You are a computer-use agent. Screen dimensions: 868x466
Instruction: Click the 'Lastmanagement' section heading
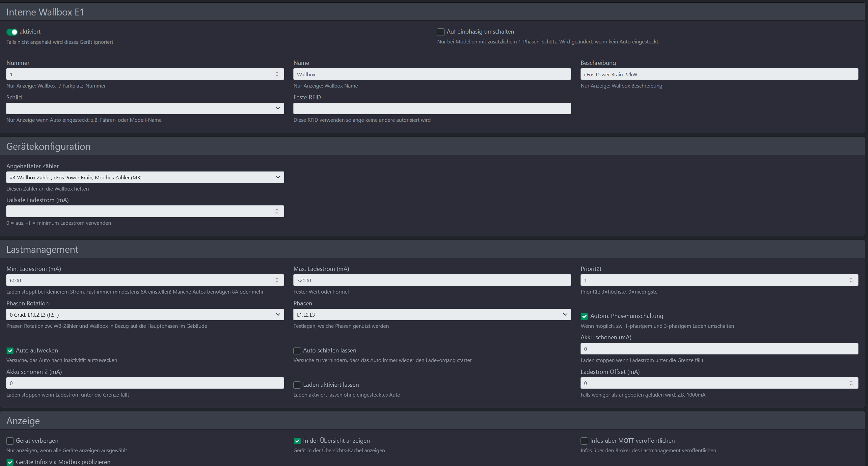(42, 249)
